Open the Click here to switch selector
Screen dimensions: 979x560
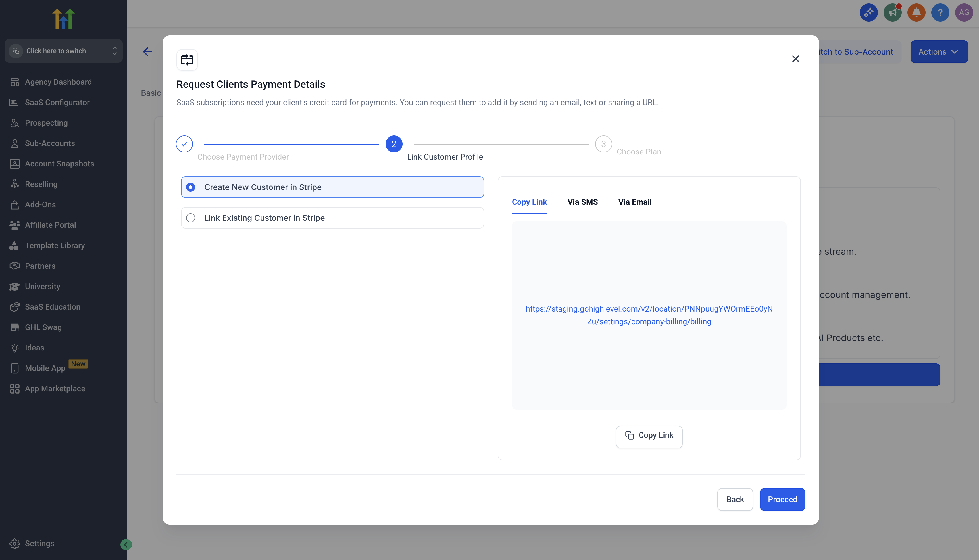click(x=63, y=51)
